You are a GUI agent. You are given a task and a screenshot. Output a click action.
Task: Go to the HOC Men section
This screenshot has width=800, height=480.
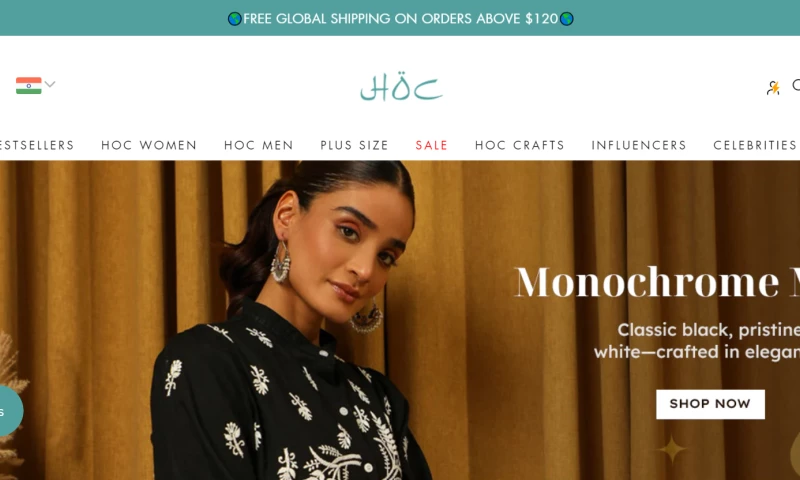(x=259, y=145)
